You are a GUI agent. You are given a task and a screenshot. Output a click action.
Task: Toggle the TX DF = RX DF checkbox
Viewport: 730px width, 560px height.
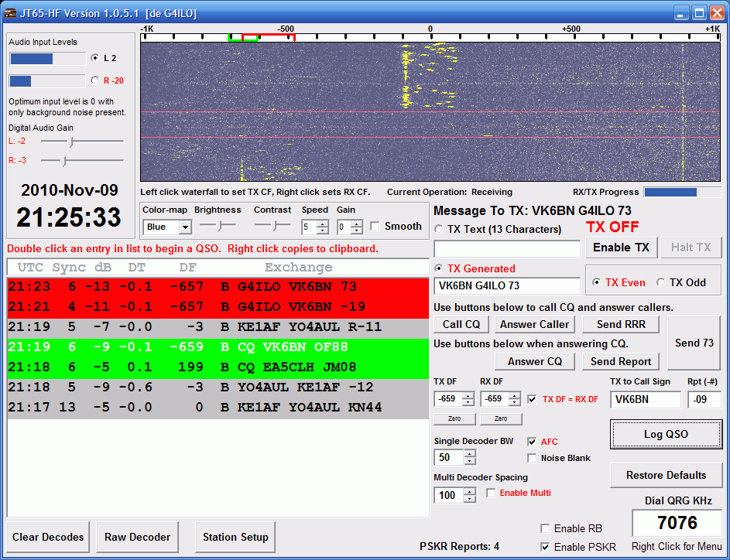pyautogui.click(x=532, y=399)
